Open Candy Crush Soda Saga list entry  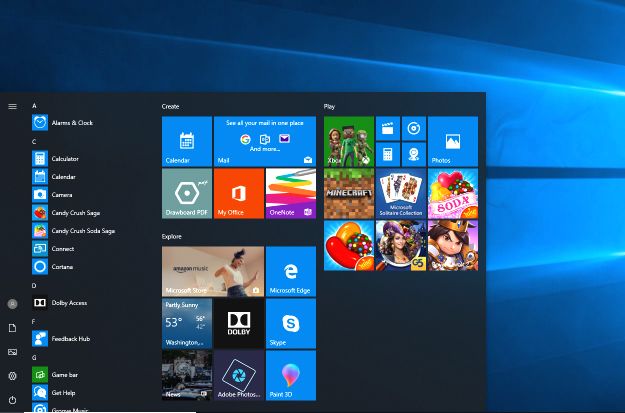(x=74, y=230)
